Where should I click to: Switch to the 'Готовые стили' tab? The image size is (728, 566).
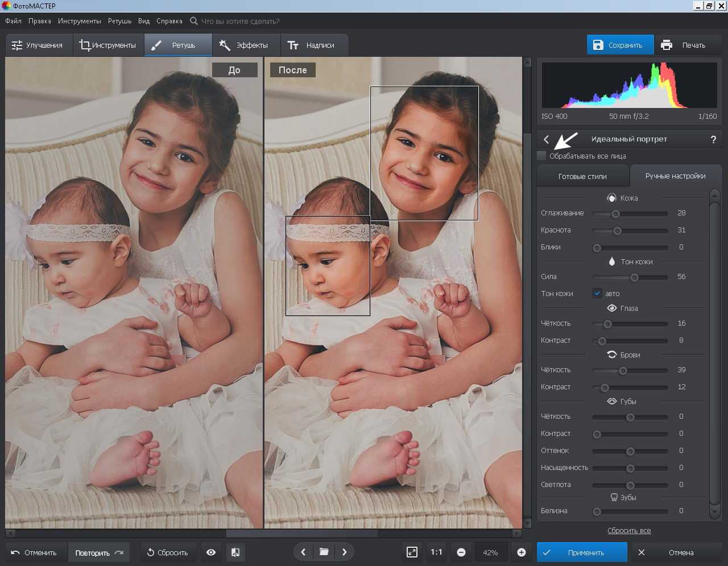click(x=582, y=176)
